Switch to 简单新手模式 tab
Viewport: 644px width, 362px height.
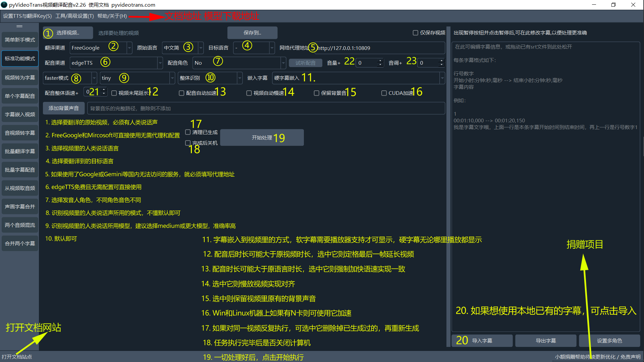[20, 40]
